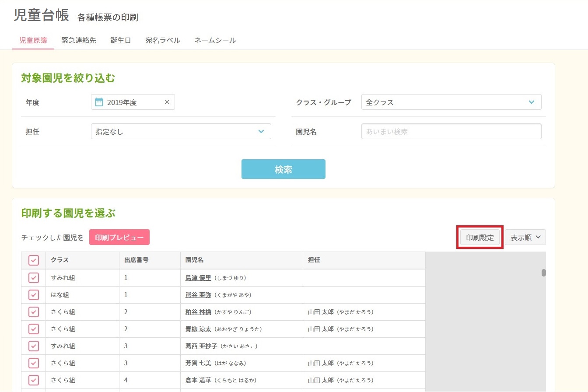Click the クラス column header
Image resolution: width=588 pixels, height=392 pixels.
(x=82, y=260)
